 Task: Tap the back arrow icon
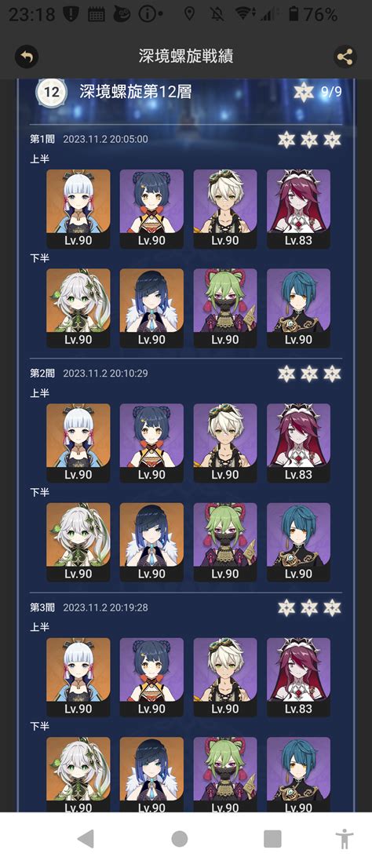tap(27, 57)
